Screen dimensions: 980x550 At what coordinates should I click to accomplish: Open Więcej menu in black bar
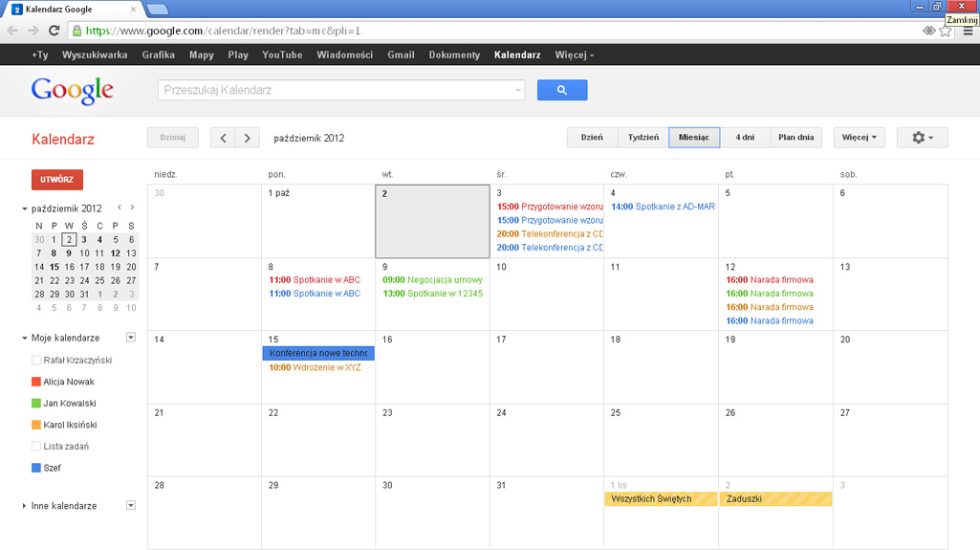coord(574,55)
